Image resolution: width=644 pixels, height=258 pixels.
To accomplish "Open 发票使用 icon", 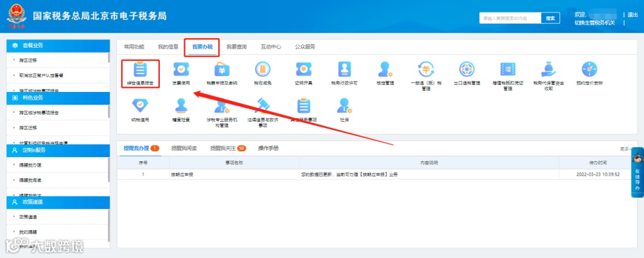I will coord(181,69).
